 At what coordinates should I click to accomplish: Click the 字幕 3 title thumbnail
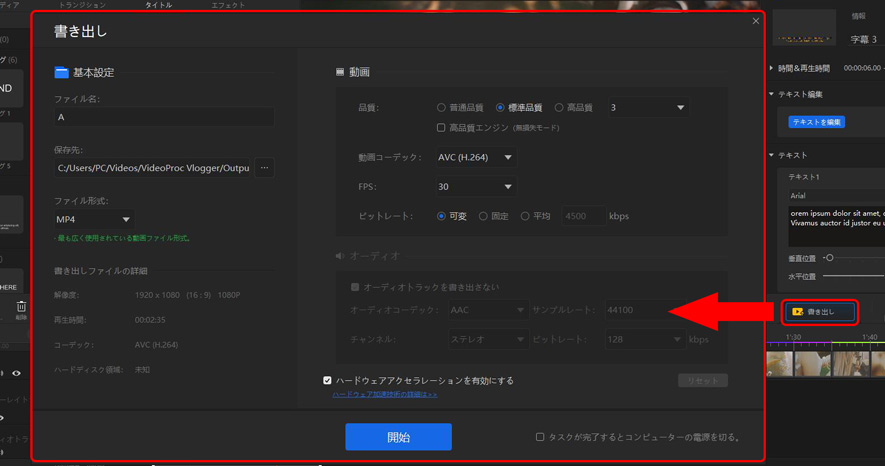pos(804,28)
